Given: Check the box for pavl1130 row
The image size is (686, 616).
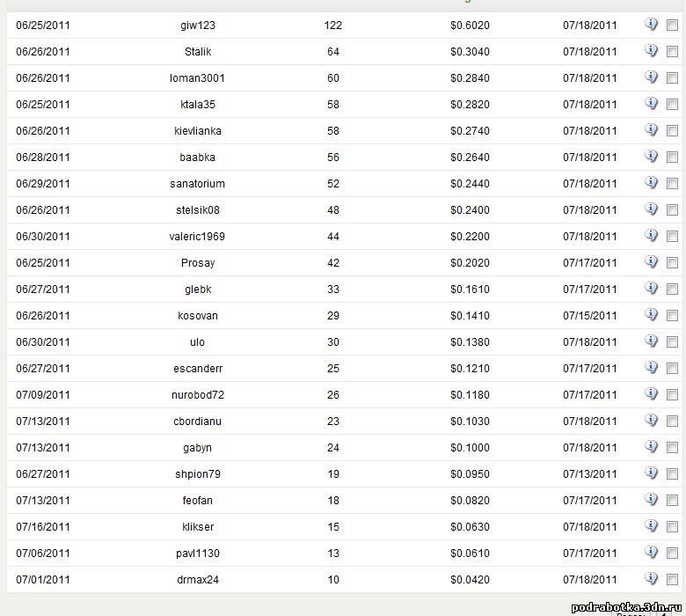Looking at the screenshot, I should coord(672,553).
